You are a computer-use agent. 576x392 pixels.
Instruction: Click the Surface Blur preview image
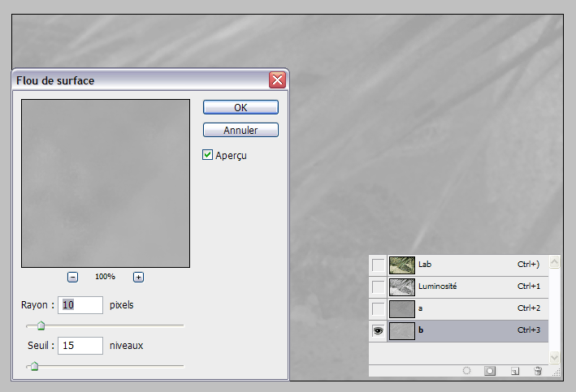click(106, 183)
